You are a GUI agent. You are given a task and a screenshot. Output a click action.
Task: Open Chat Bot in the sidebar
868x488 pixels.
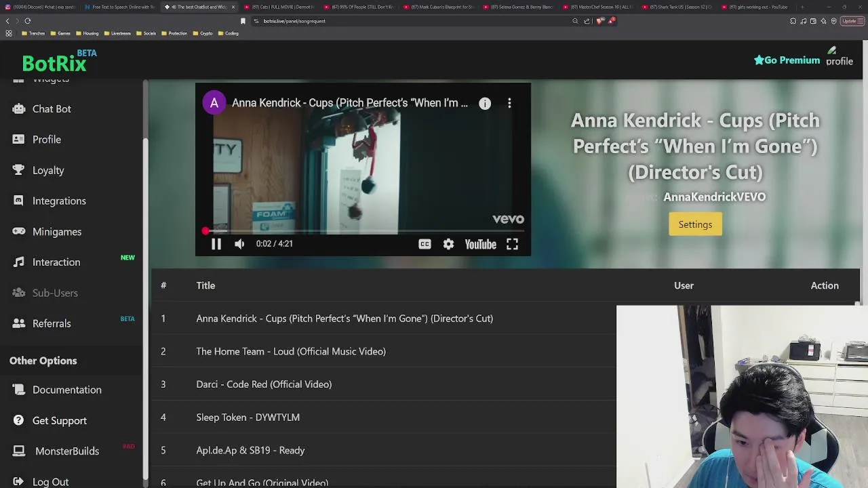pyautogui.click(x=52, y=109)
